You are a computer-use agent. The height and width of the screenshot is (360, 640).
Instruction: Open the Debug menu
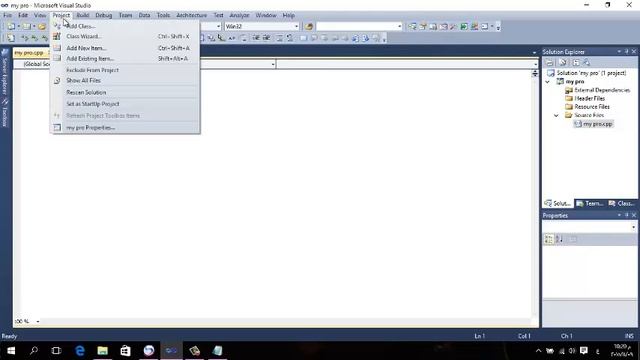point(104,15)
